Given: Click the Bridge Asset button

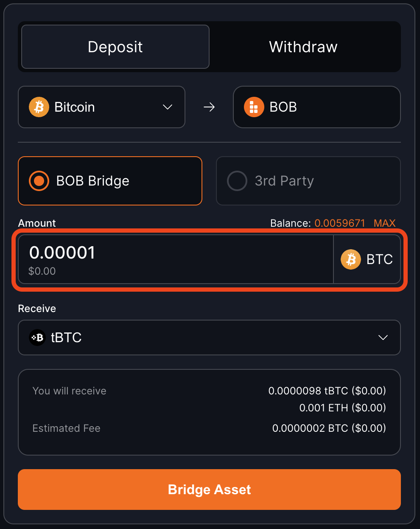Looking at the screenshot, I should click(x=209, y=490).
